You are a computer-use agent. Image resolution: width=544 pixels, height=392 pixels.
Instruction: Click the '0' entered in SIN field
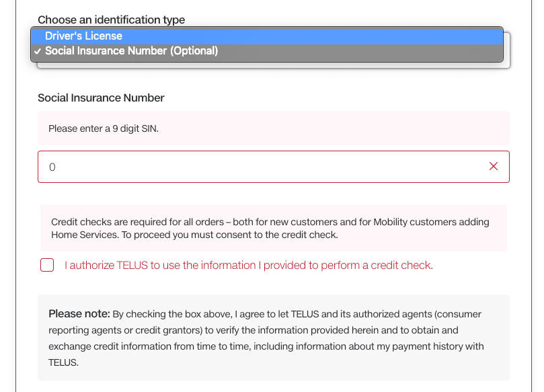click(52, 167)
